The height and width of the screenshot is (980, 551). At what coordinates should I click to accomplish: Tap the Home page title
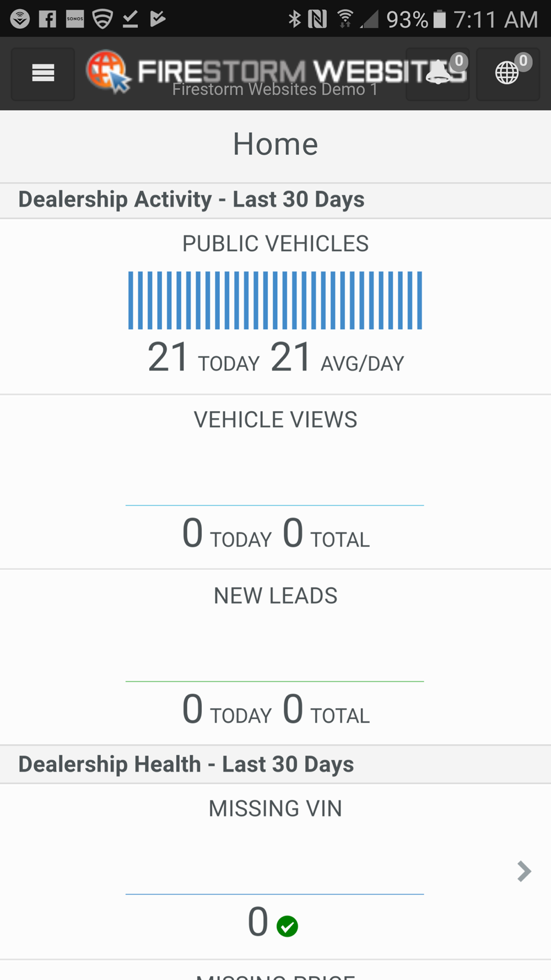tap(275, 144)
